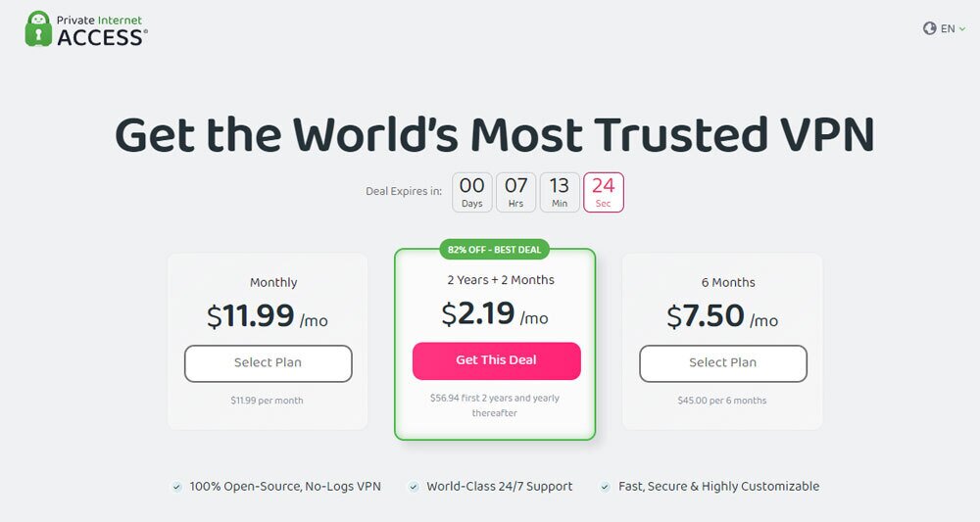The width and height of the screenshot is (980, 522).
Task: Click the checkmark icon beside Fast, Secure & Highly Customizable
Action: [x=605, y=487]
